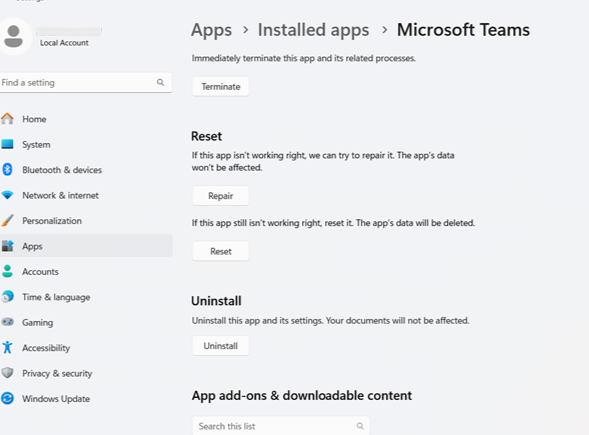Open Bluetooth & devices icon

click(7, 170)
